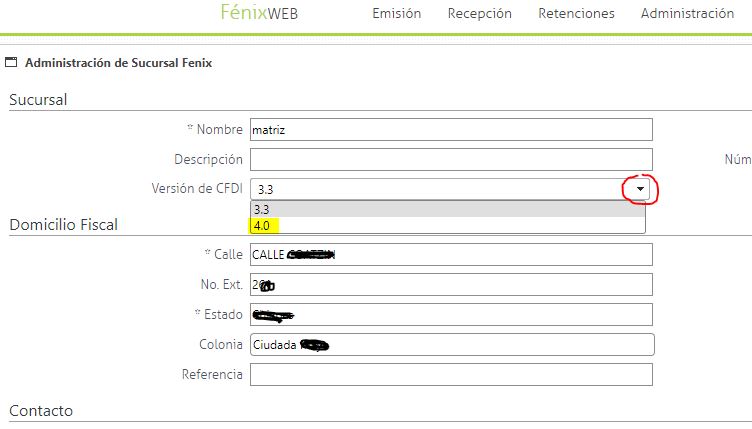Click the Colonia field
This screenshot has width=752, height=429.
pos(452,345)
